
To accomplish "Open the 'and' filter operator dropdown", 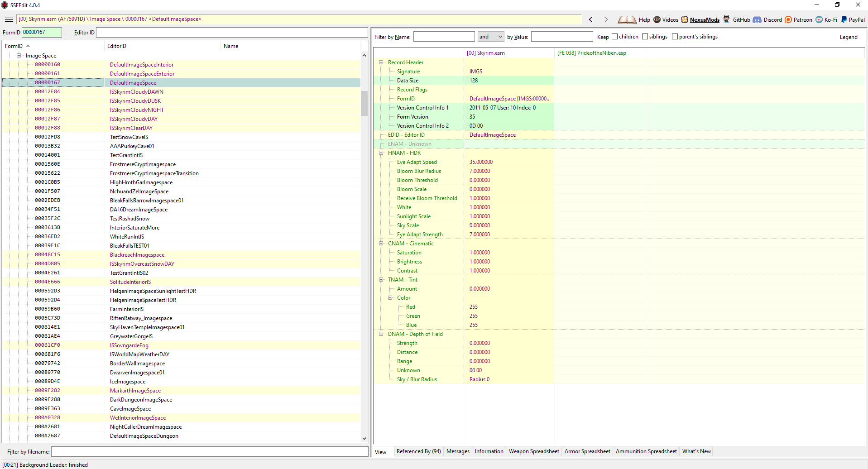I will 491,37.
